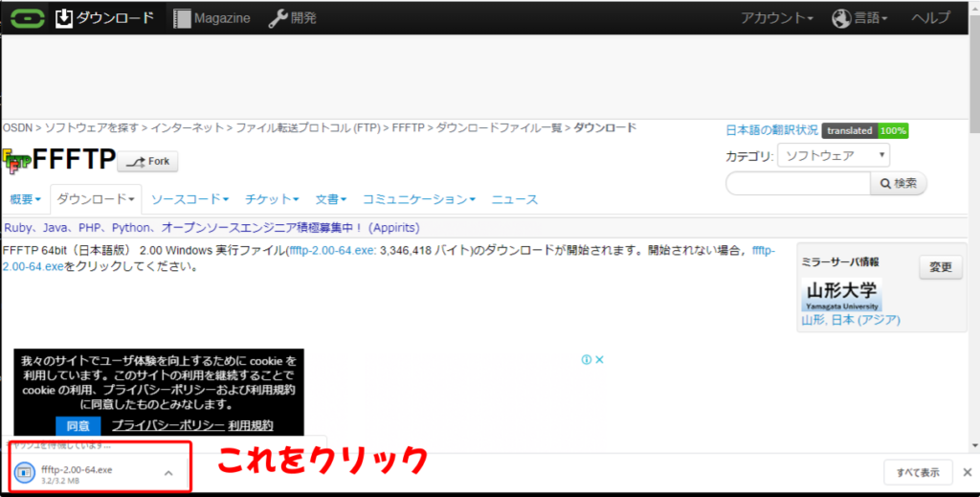Click the search input field
The image size is (980, 497).
798,183
